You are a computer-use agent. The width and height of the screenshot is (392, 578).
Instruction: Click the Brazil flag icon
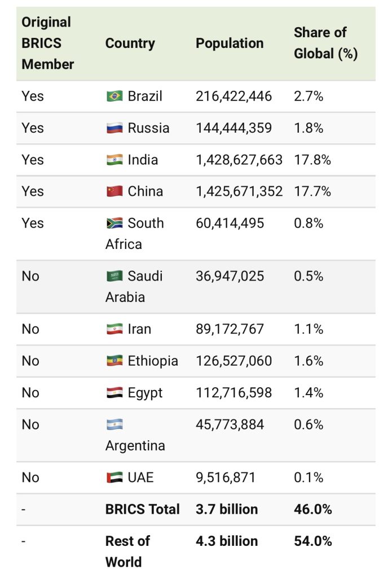[114, 97]
